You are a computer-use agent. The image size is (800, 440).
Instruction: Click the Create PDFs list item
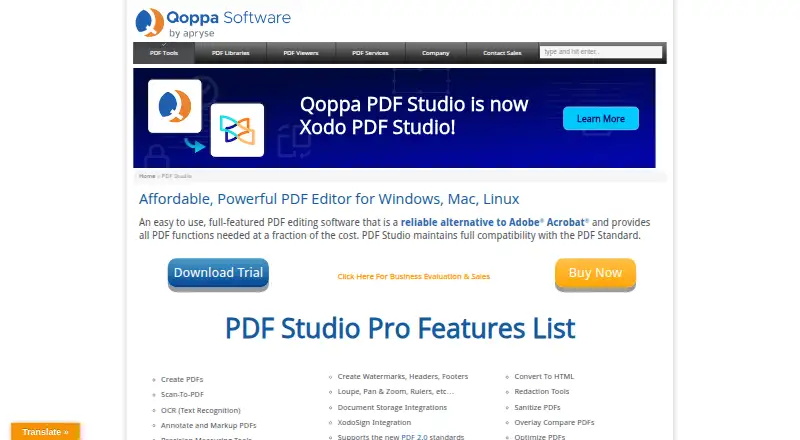[x=182, y=380]
